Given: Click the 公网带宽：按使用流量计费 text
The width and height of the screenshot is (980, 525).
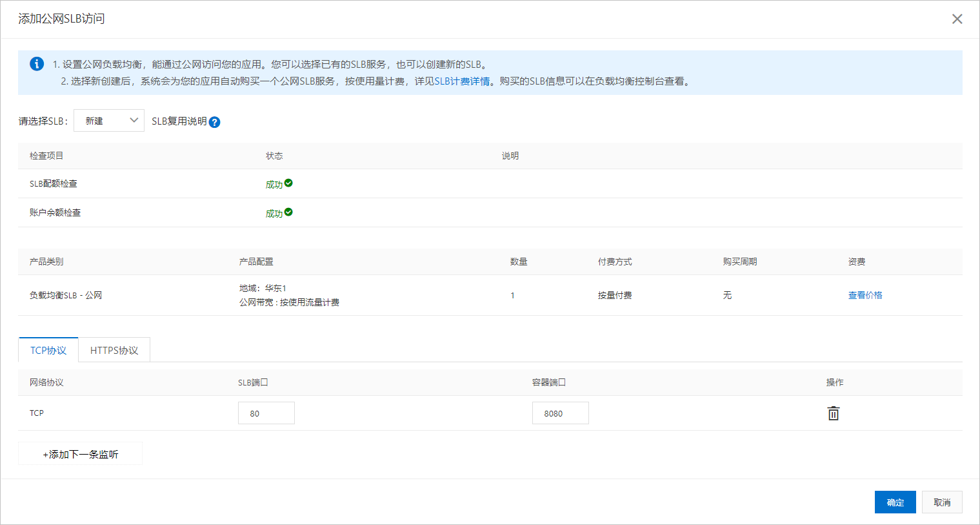Looking at the screenshot, I should click(289, 302).
